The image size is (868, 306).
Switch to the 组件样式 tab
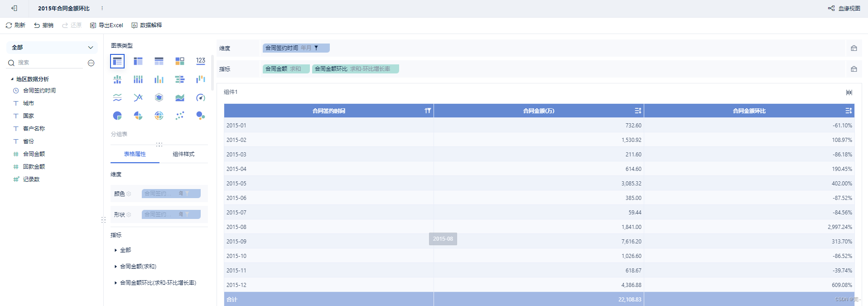(183, 154)
